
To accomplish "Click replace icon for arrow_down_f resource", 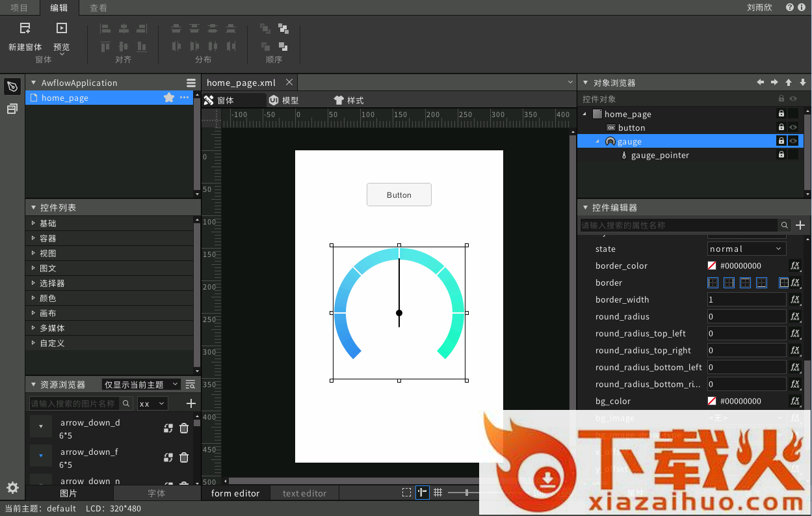I will [x=168, y=457].
